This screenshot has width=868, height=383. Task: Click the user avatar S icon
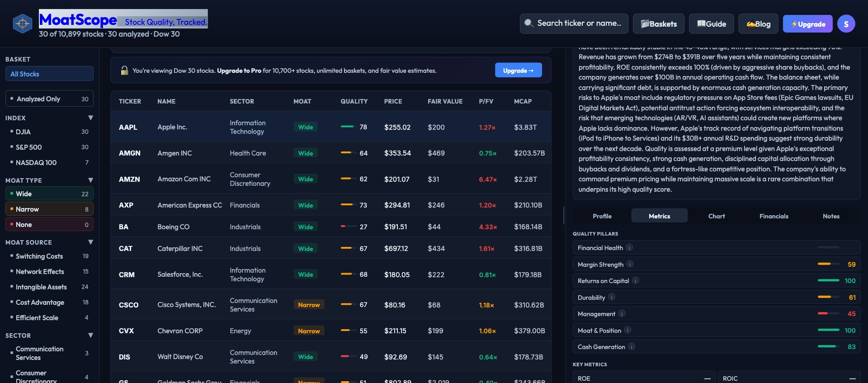point(846,24)
